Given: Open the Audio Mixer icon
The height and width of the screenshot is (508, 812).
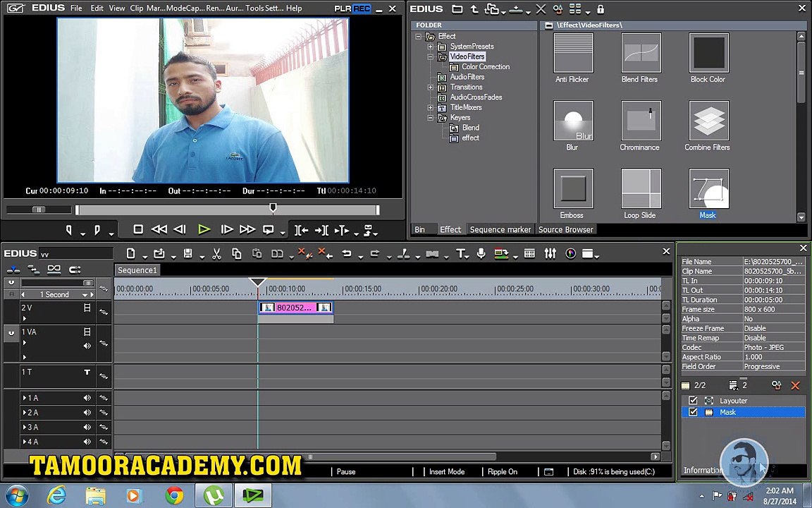Looking at the screenshot, I should pos(550,253).
